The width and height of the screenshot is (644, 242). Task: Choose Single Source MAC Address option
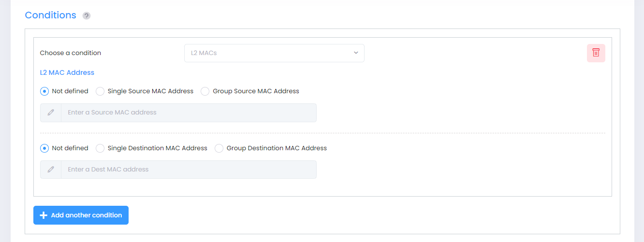click(100, 91)
